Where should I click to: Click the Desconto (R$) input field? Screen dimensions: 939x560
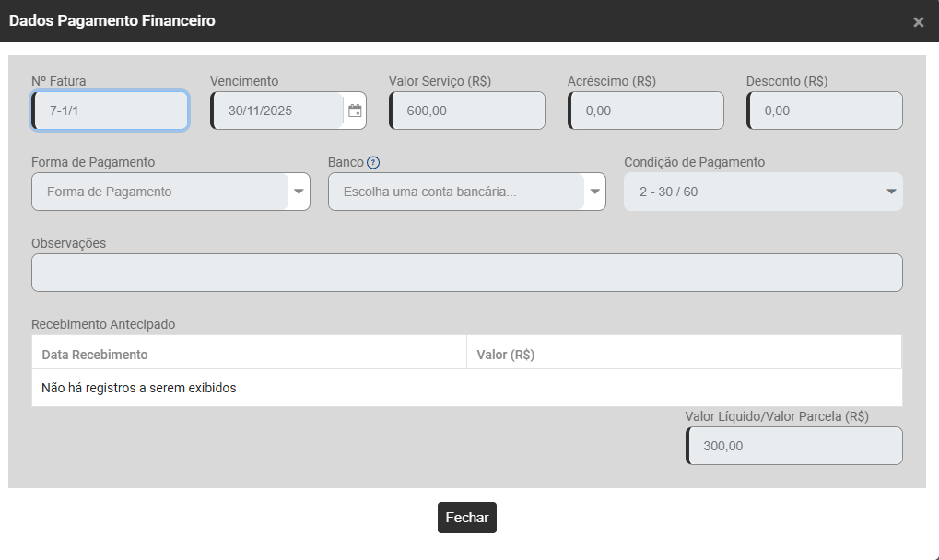point(825,111)
